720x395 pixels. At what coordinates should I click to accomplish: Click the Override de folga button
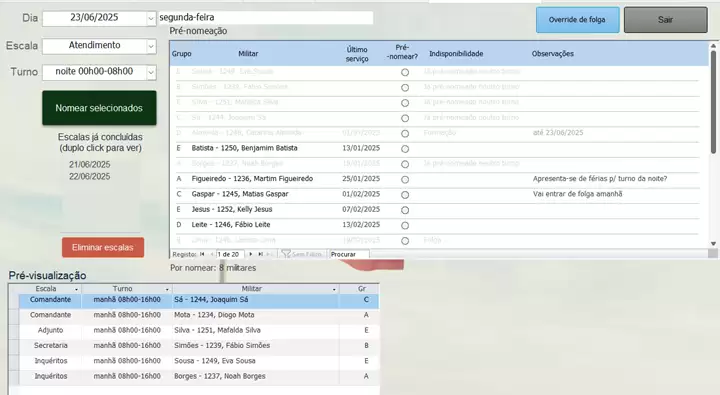pos(577,20)
